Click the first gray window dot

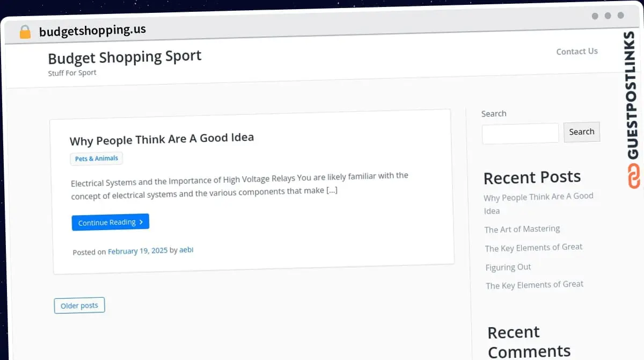pos(595,16)
